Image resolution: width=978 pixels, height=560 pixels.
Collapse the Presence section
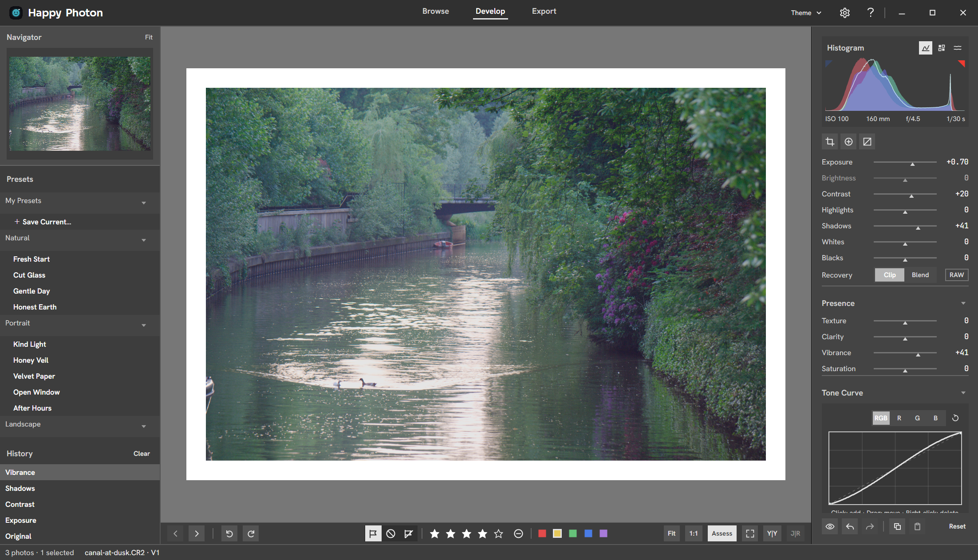pyautogui.click(x=963, y=303)
